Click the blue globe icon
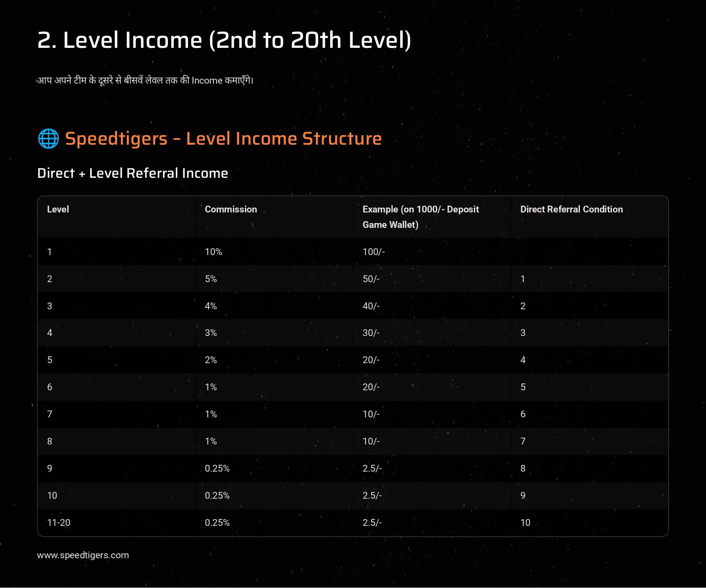The image size is (706, 588). point(49,139)
